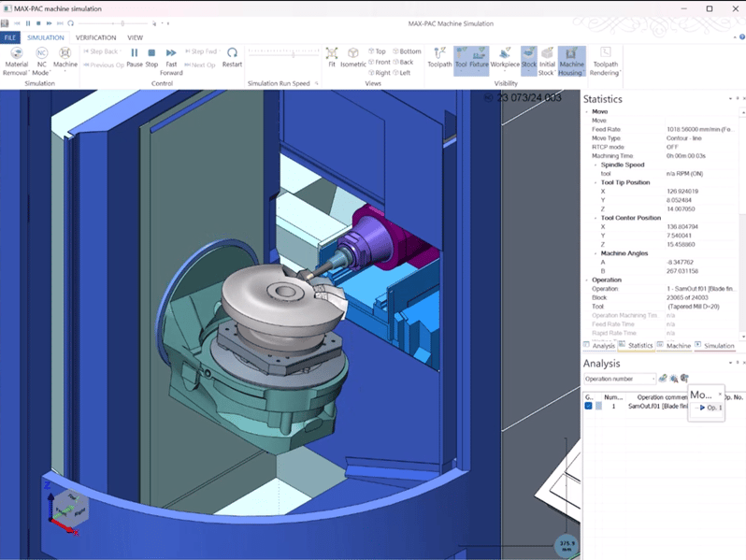
Task: Set the view to Front
Action: pyautogui.click(x=380, y=63)
